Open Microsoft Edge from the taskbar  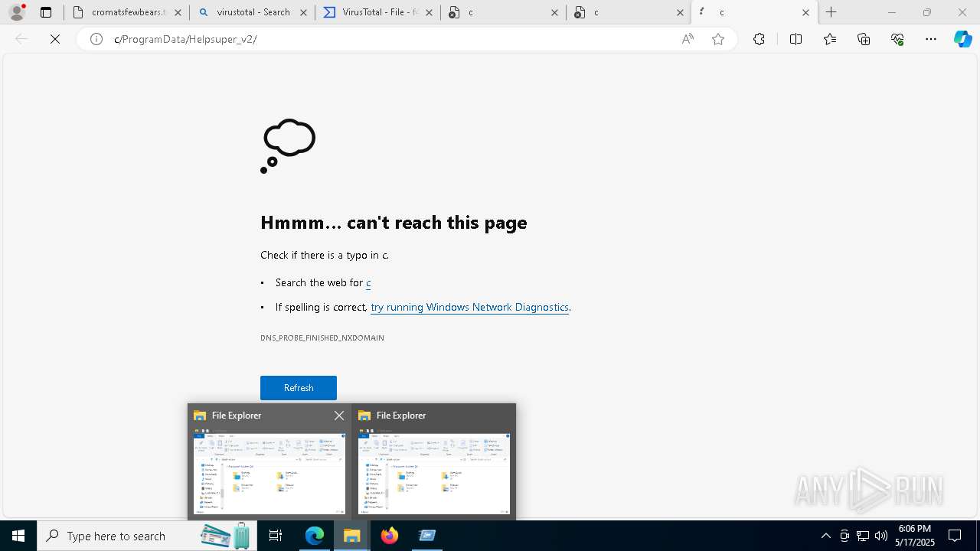315,536
